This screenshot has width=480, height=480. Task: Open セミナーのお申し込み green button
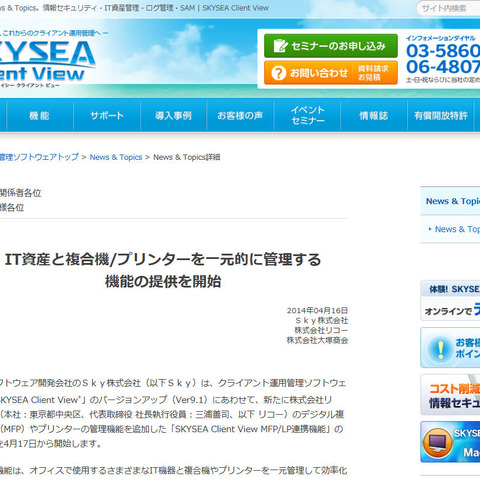pyautogui.click(x=331, y=46)
